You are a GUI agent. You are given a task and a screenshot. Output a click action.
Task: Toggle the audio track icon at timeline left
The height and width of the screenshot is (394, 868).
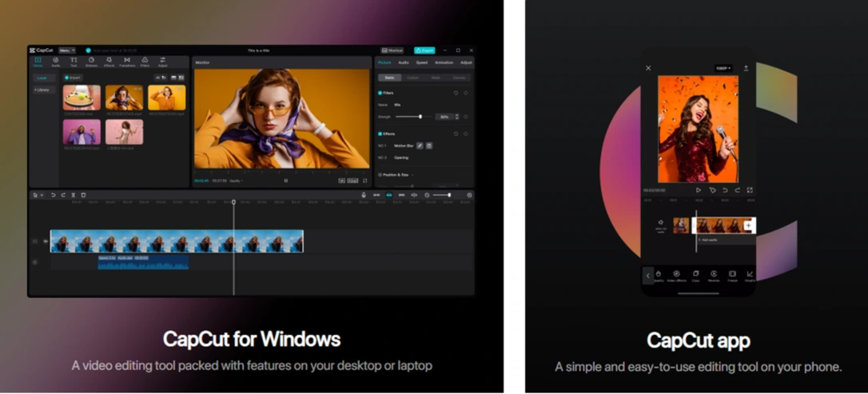(35, 262)
